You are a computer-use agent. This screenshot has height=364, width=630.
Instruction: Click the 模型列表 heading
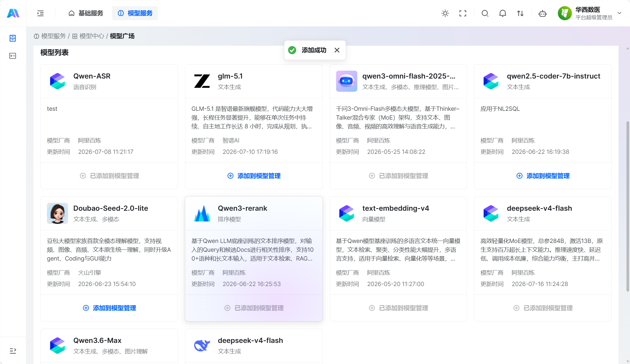pos(55,52)
